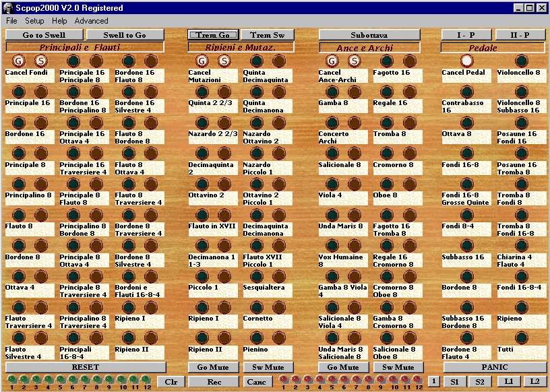Select green memory LED number 5
The height and width of the screenshot is (392, 550).
point(60,380)
